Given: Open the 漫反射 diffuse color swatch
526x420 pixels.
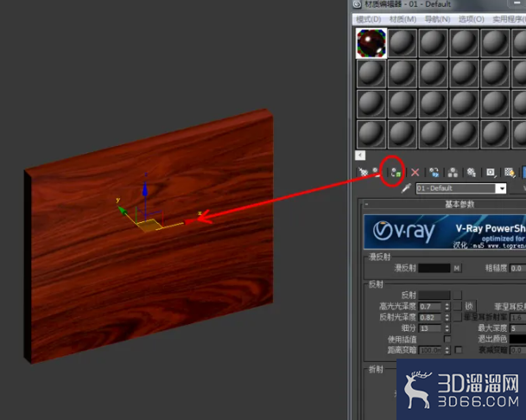Looking at the screenshot, I should tap(434, 268).
